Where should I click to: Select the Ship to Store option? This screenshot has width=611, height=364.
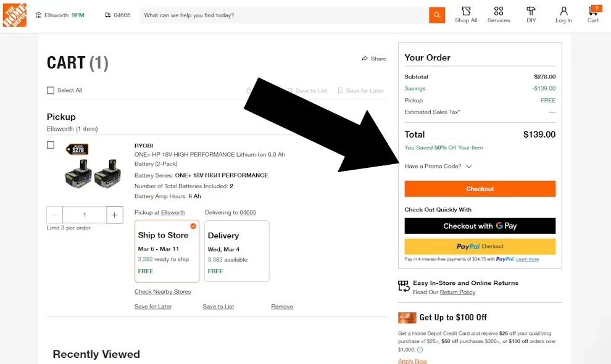pos(167,251)
